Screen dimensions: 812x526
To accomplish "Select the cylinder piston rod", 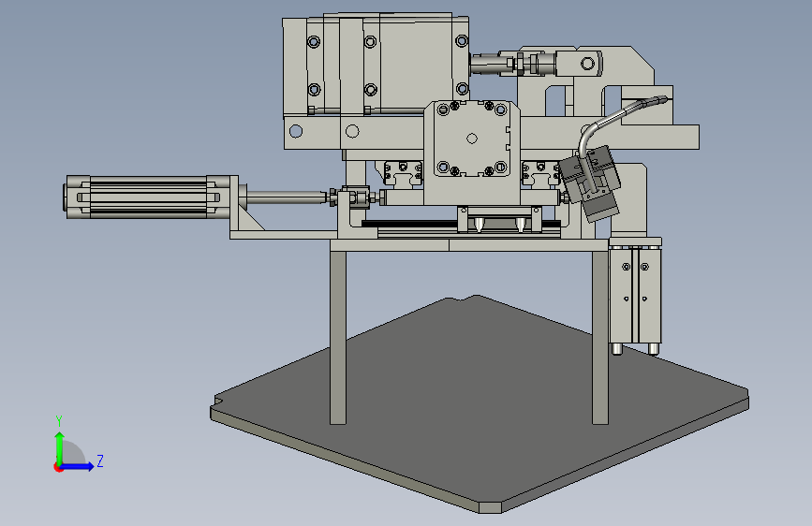I will (287, 197).
